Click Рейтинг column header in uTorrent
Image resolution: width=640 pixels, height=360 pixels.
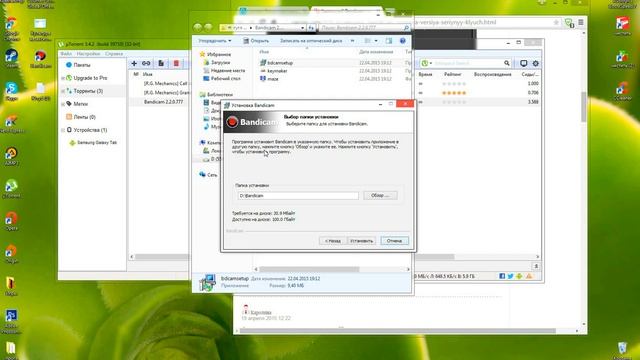(453, 74)
